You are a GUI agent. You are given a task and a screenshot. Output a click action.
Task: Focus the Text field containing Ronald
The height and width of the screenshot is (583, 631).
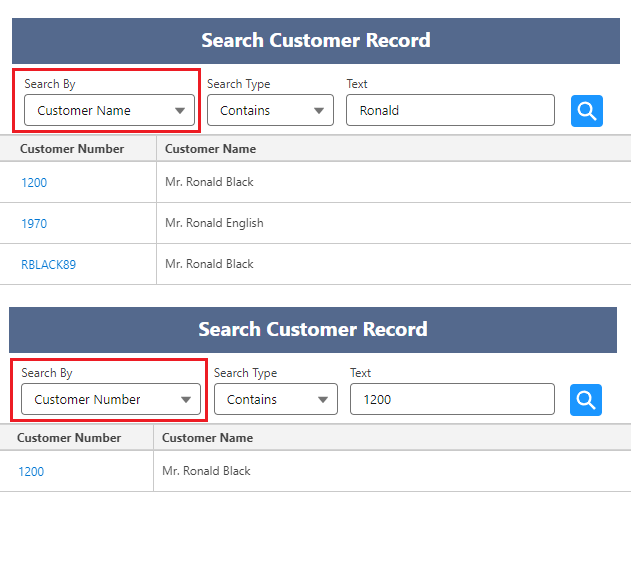pyautogui.click(x=450, y=111)
